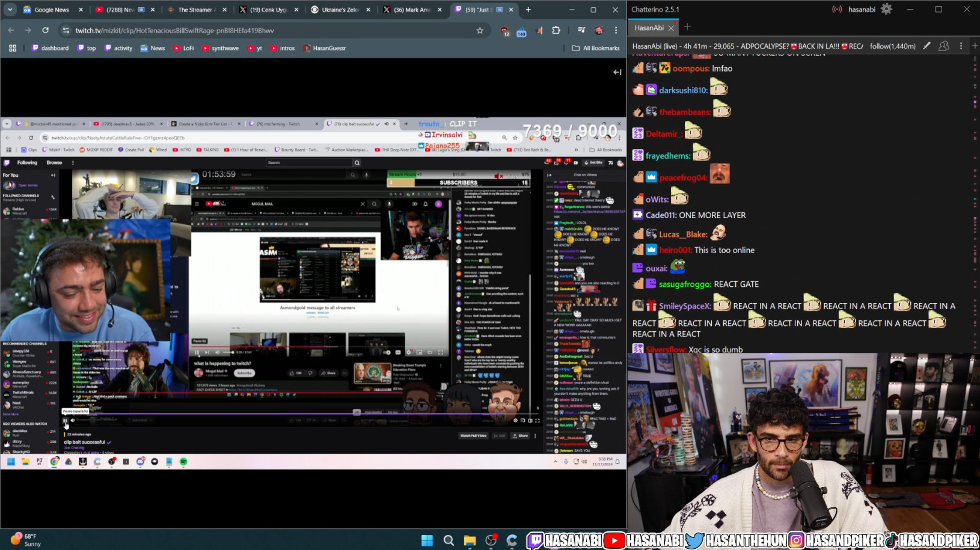Select the HasanAbi Chatterino tab

649,28
